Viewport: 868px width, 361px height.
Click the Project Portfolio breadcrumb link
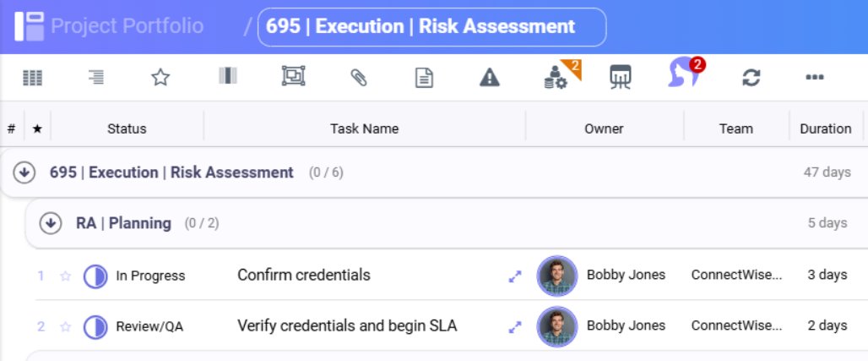point(127,26)
